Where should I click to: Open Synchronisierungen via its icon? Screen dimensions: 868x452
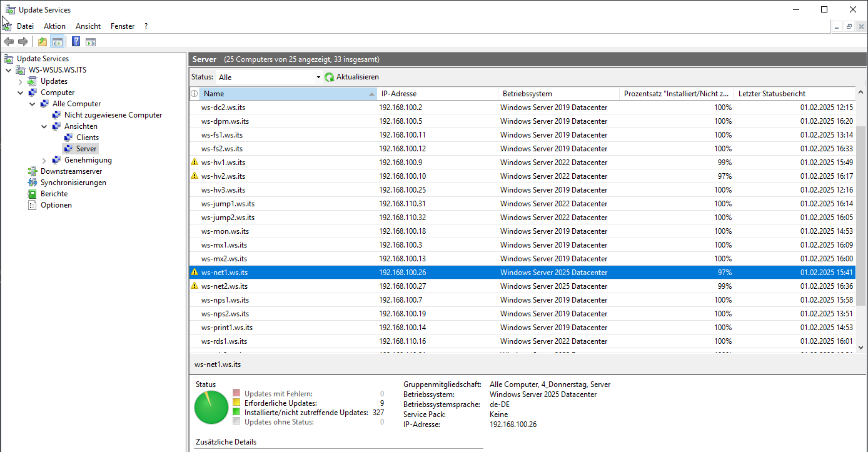click(x=33, y=183)
